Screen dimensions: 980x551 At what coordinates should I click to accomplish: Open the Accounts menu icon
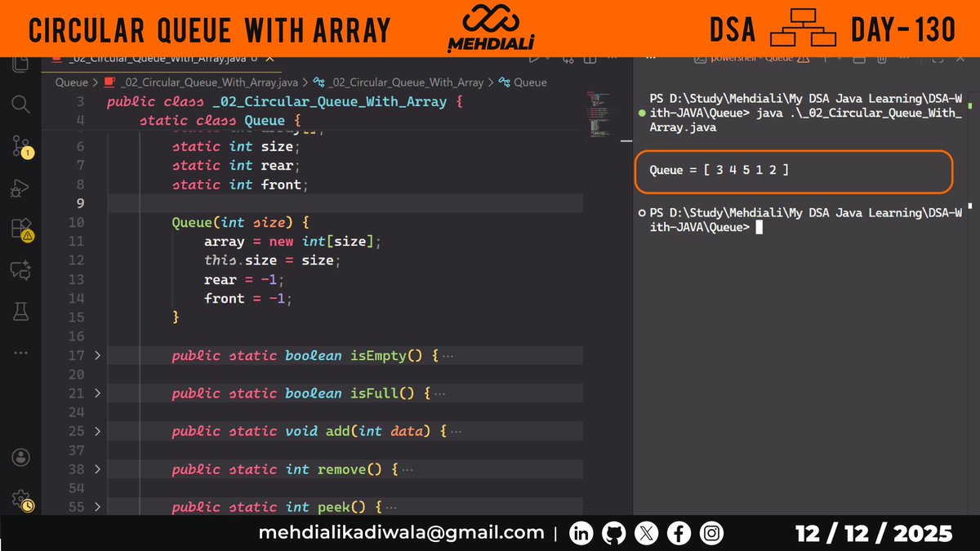pyautogui.click(x=20, y=457)
